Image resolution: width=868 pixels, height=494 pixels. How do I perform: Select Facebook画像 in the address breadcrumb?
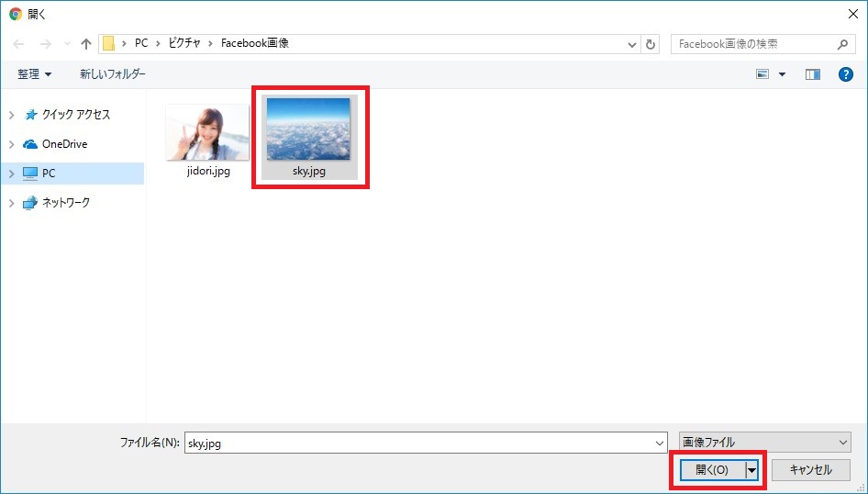pyautogui.click(x=255, y=43)
